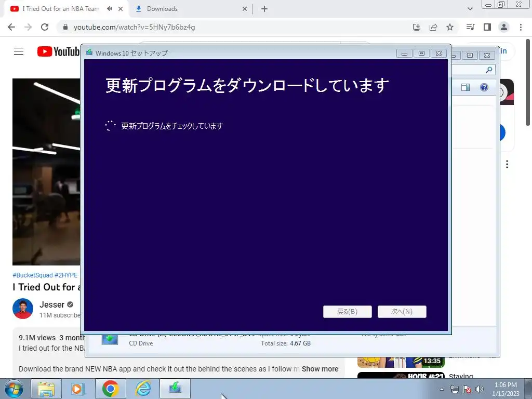Open Chrome three-dot menu
Viewport: 532px width, 399px height.
(521, 27)
